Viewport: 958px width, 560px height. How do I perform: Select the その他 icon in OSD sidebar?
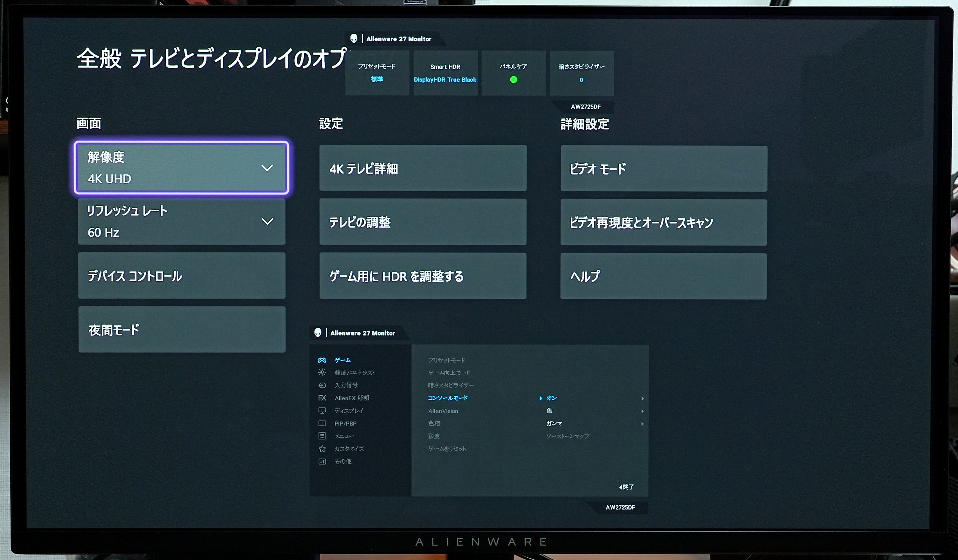(x=322, y=461)
